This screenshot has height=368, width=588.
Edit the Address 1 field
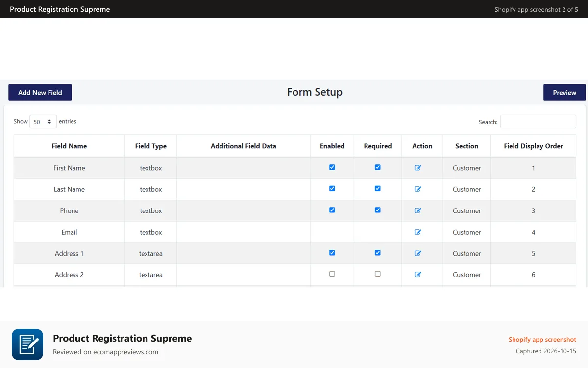pos(418,253)
